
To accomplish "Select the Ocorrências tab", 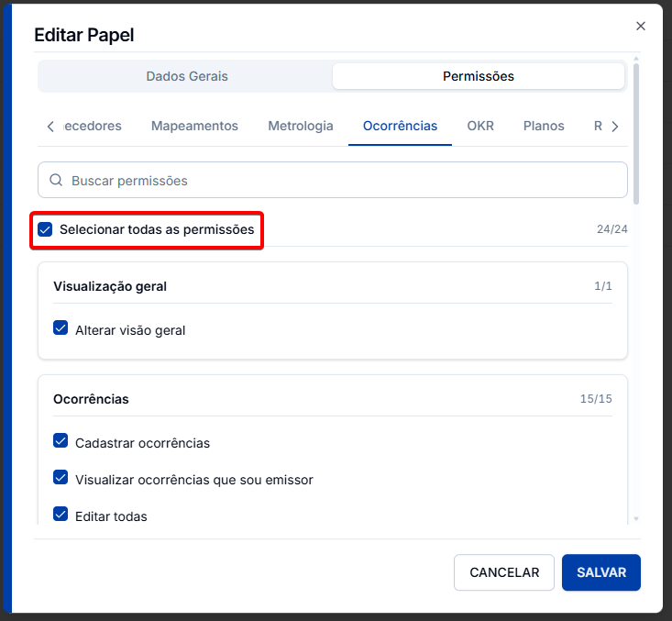I will pyautogui.click(x=400, y=126).
